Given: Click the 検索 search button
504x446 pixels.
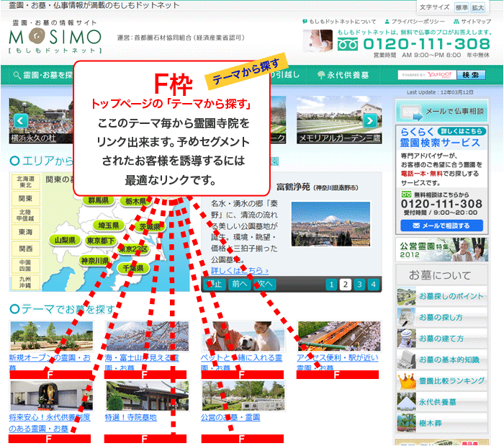Looking at the screenshot, I should pyautogui.click(x=471, y=75).
